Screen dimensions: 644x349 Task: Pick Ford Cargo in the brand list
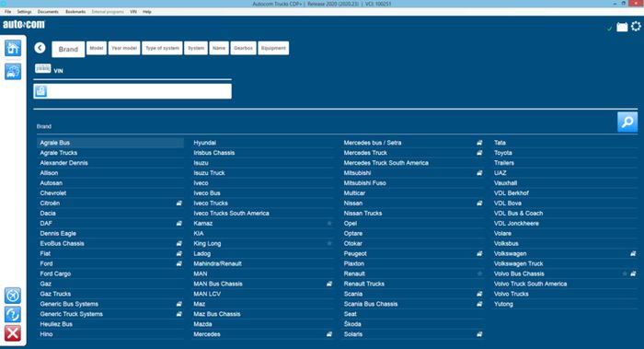click(110, 273)
